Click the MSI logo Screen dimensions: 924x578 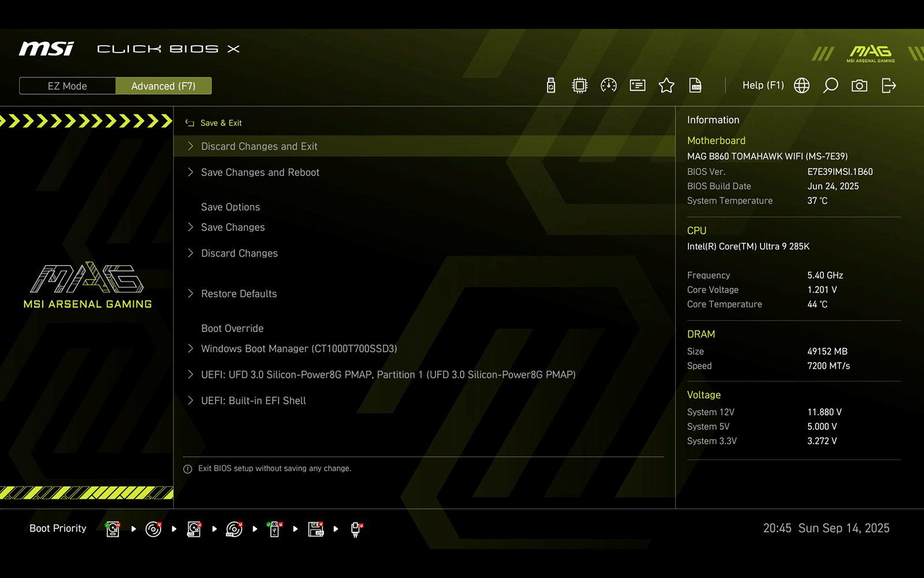pyautogui.click(x=46, y=49)
